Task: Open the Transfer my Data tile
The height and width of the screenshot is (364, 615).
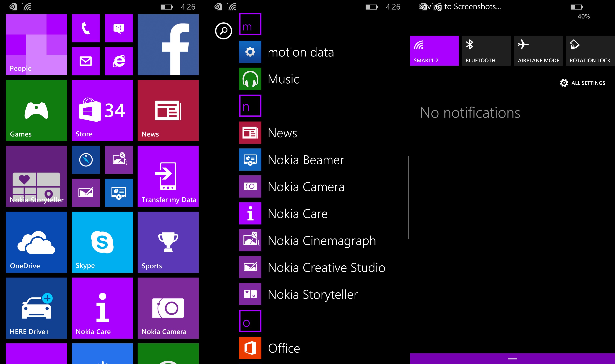Action: tap(168, 176)
